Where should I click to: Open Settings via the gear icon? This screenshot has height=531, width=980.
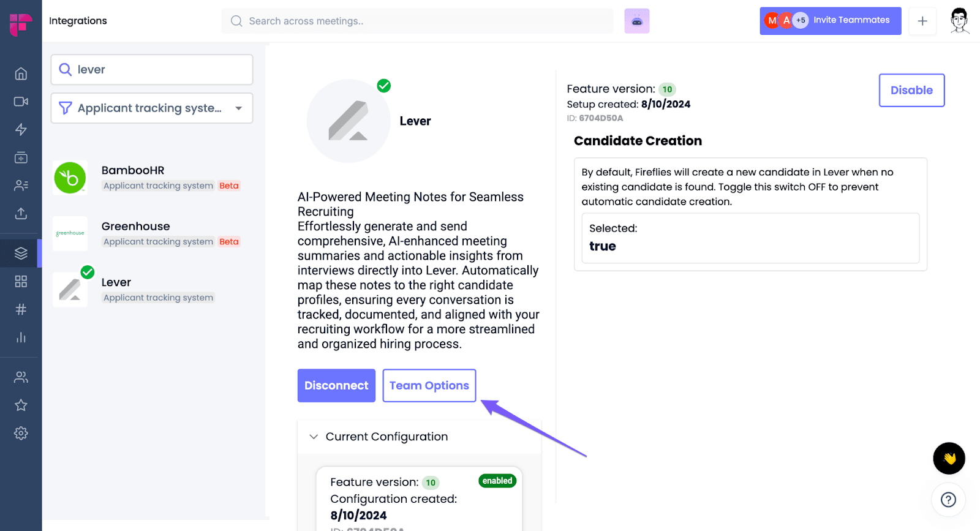[x=21, y=433]
